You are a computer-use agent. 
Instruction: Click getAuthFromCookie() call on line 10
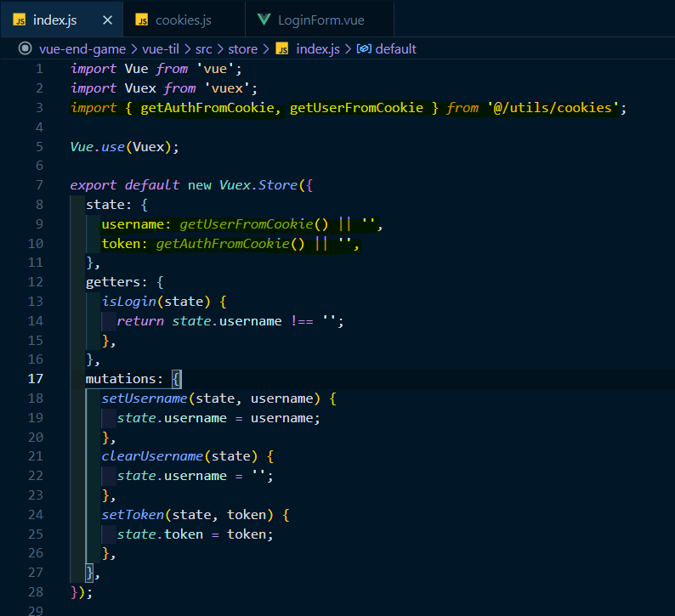coord(230,244)
